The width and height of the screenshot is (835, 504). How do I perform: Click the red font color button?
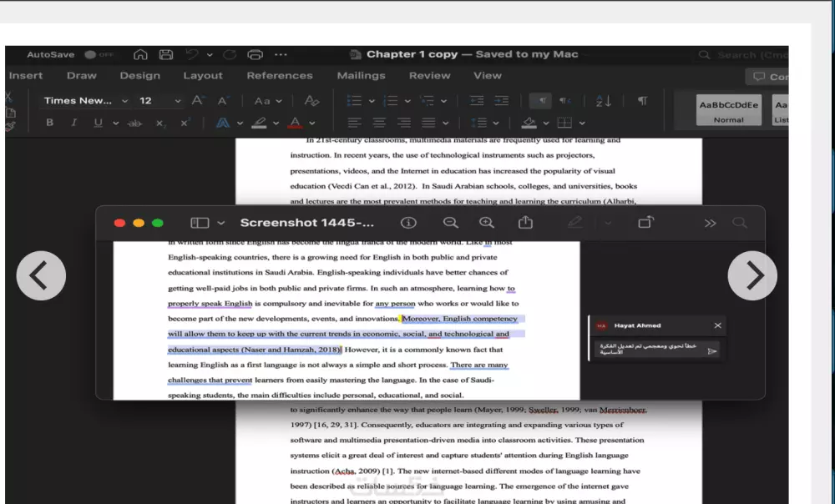(x=294, y=123)
